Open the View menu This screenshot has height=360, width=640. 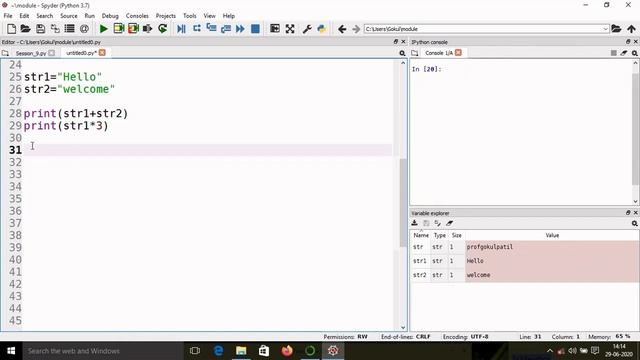tap(209, 16)
